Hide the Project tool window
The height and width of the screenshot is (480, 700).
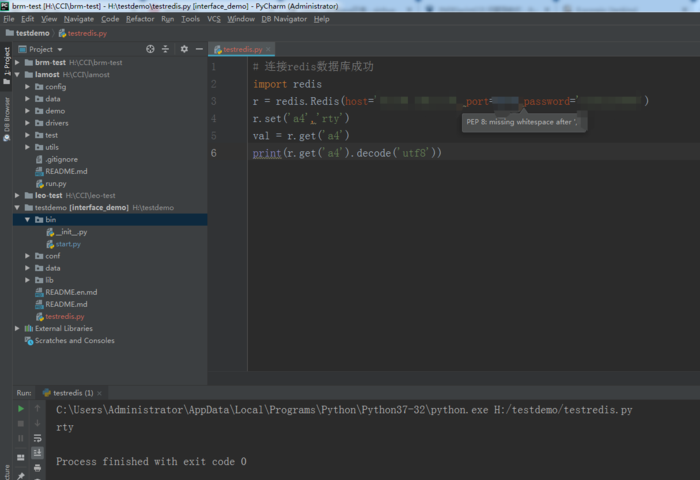coord(199,49)
